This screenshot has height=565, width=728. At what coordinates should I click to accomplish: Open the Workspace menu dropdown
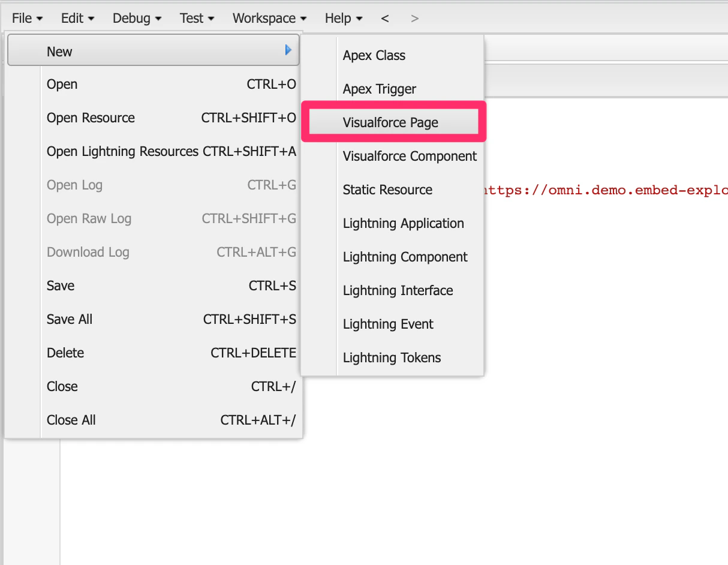point(265,17)
